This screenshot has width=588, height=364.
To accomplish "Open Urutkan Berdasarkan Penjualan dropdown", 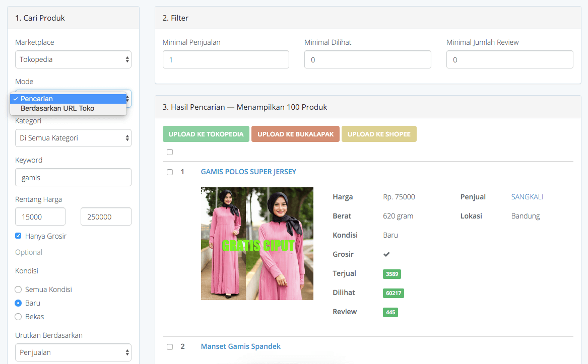I will tap(73, 352).
